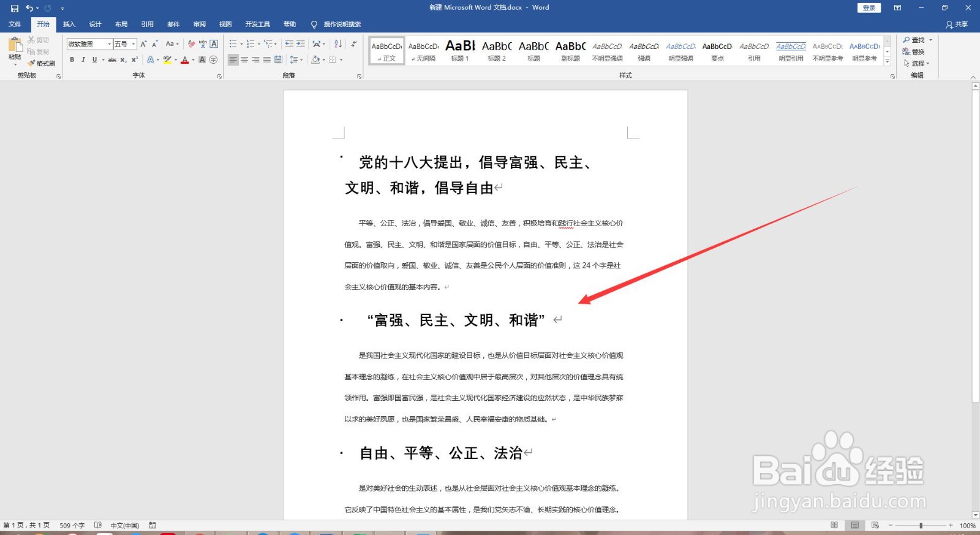This screenshot has width=980, height=535.
Task: Align text left
Action: 233,59
